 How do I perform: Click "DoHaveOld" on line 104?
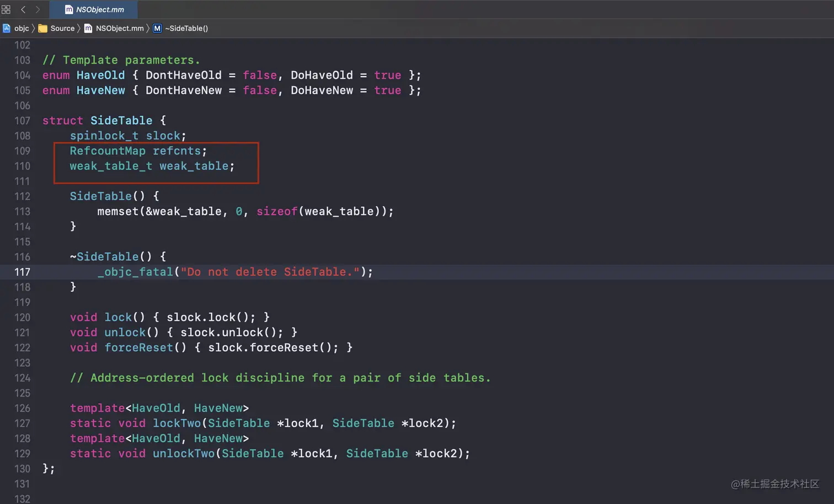322,75
